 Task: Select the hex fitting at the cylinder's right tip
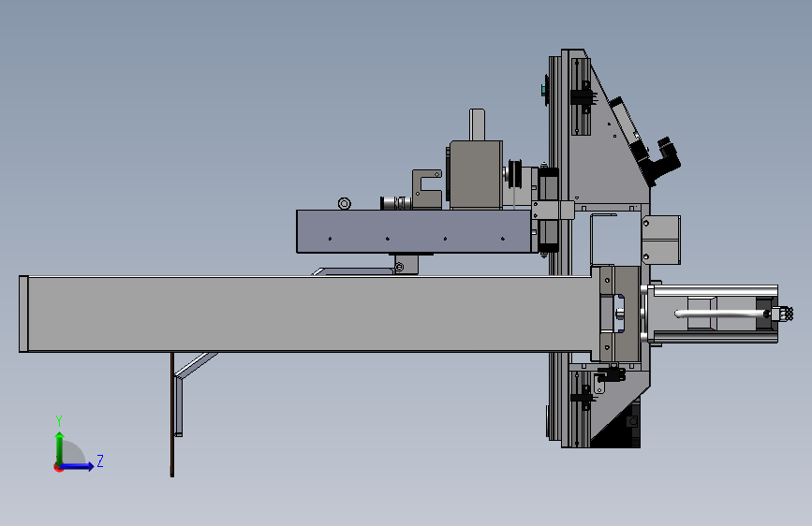[783, 314]
